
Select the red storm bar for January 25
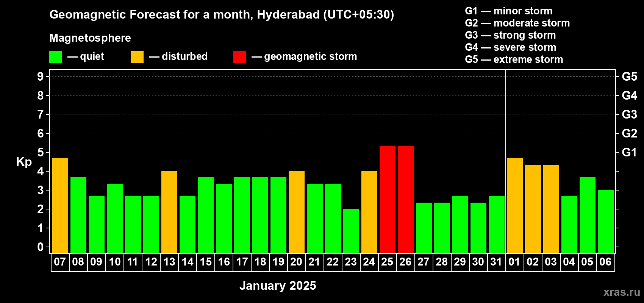[x=388, y=199]
